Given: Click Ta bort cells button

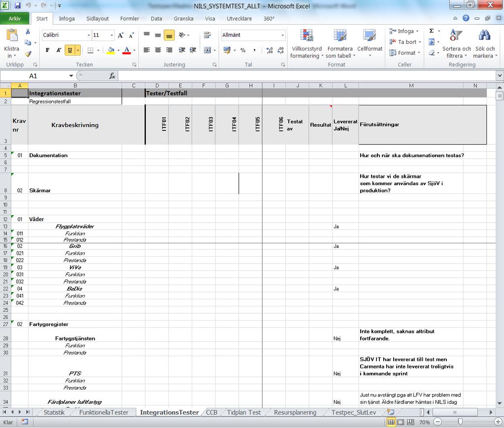Looking at the screenshot, I should 404,42.
